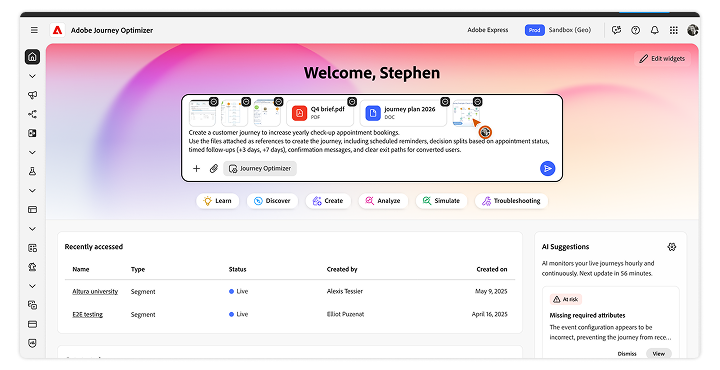Screen dimensions: 720x370
Task: Remove the journey plan 2026 attachment
Action: [x=445, y=101]
